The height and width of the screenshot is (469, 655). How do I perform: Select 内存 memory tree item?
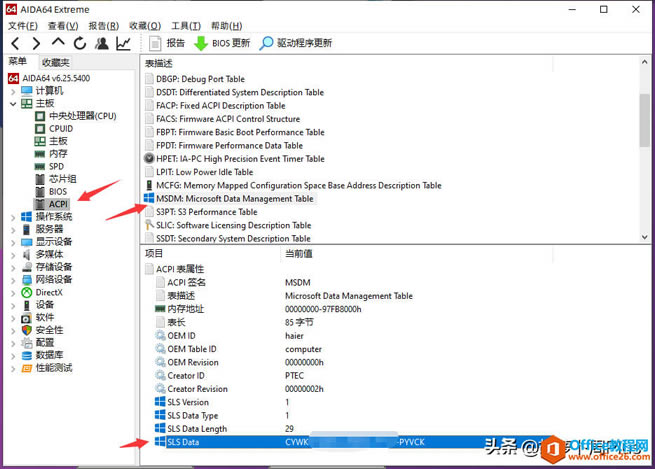58,154
